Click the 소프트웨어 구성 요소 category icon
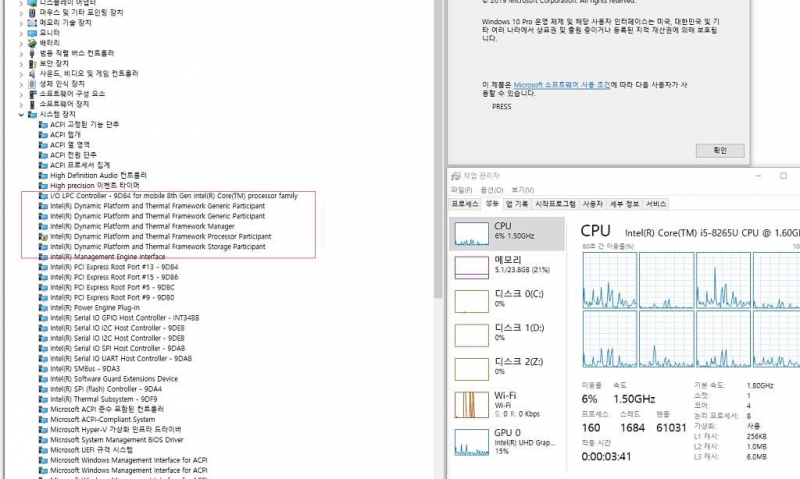Image resolution: width=800 pixels, height=479 pixels. click(32, 94)
